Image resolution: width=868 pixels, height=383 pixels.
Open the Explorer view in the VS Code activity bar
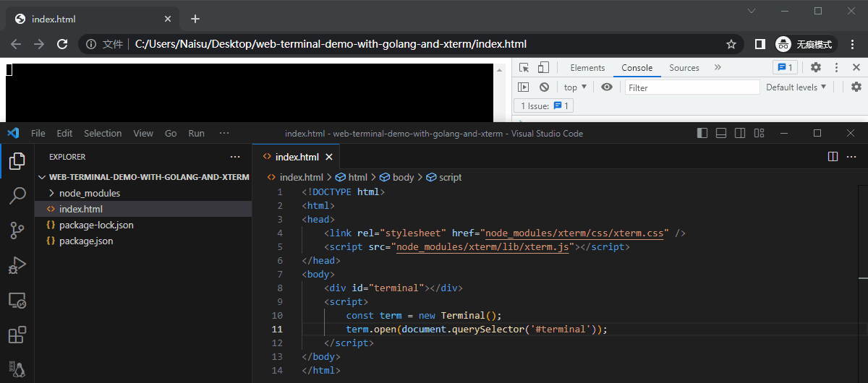[17, 161]
